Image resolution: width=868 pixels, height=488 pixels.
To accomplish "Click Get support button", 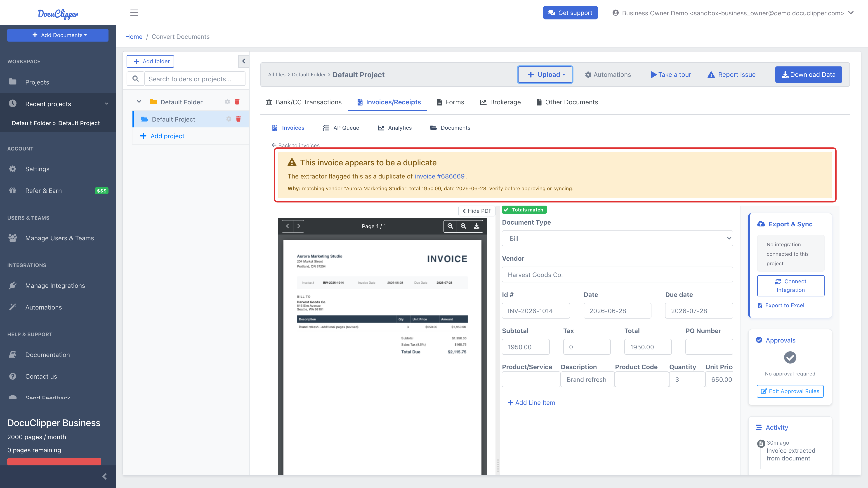I will (x=570, y=13).
